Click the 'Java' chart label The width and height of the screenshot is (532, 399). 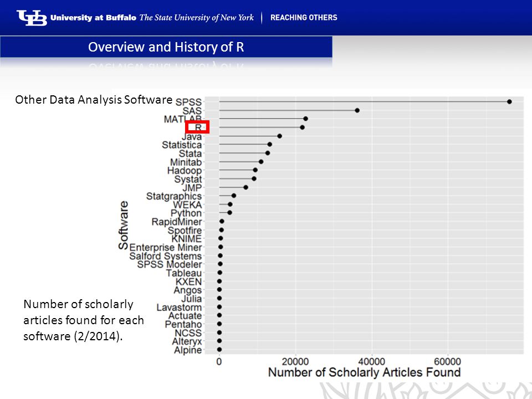(x=192, y=137)
